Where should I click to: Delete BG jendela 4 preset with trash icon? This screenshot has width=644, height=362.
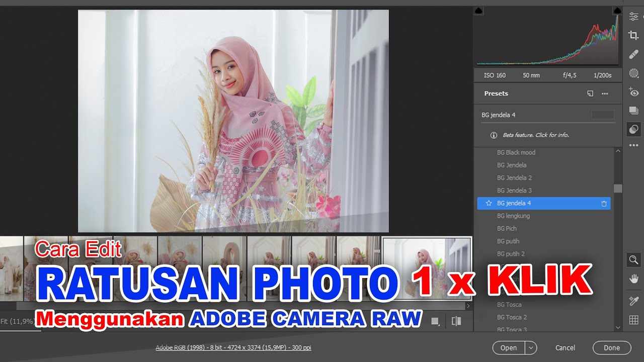point(604,204)
